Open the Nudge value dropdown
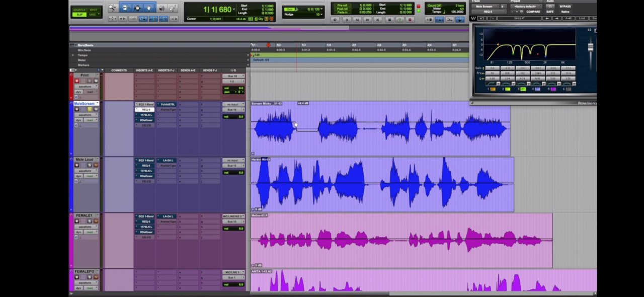 coord(321,15)
